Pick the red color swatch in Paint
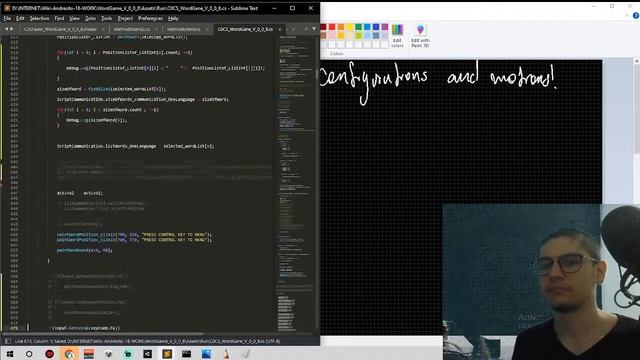The height and width of the screenshot is (360, 640). pyautogui.click(x=332, y=27)
